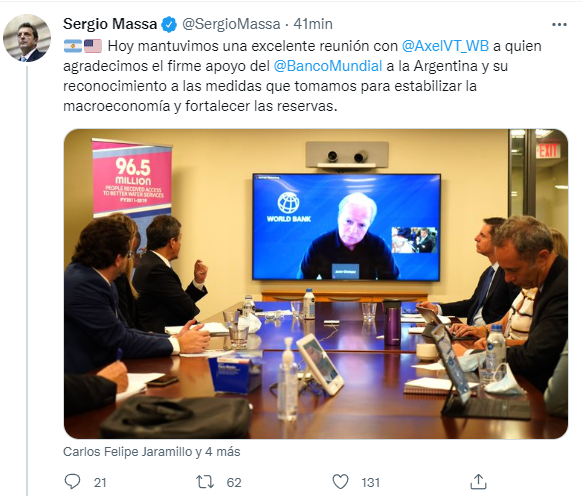The image size is (582, 496).
Task: Click the blue verified badge
Action: (x=169, y=24)
